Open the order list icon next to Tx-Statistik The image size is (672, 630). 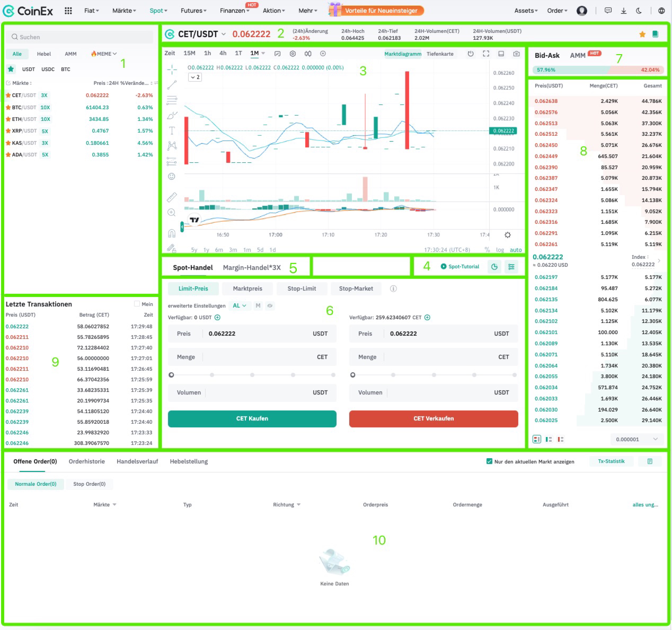point(650,461)
